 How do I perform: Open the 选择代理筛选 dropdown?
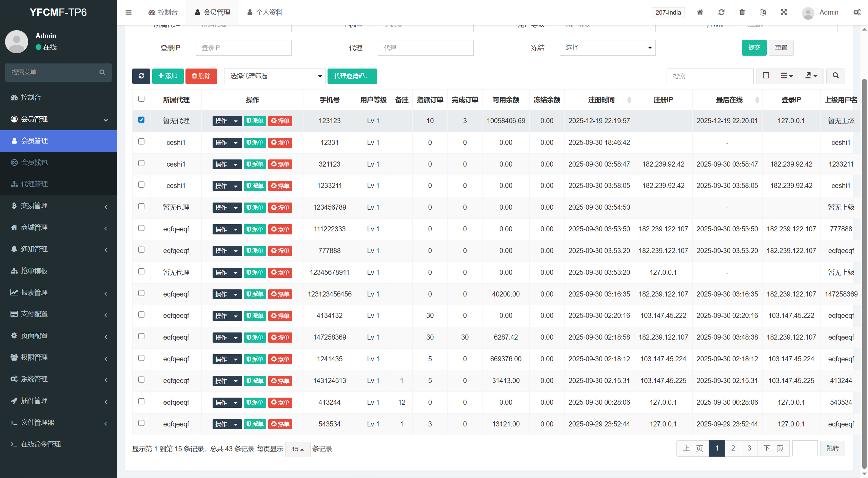275,76
